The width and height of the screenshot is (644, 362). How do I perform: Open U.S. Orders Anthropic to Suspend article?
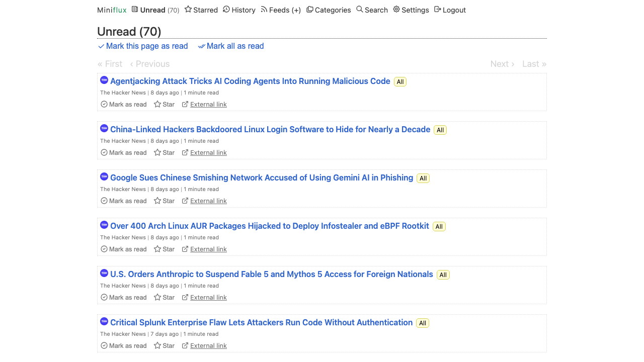point(272,275)
